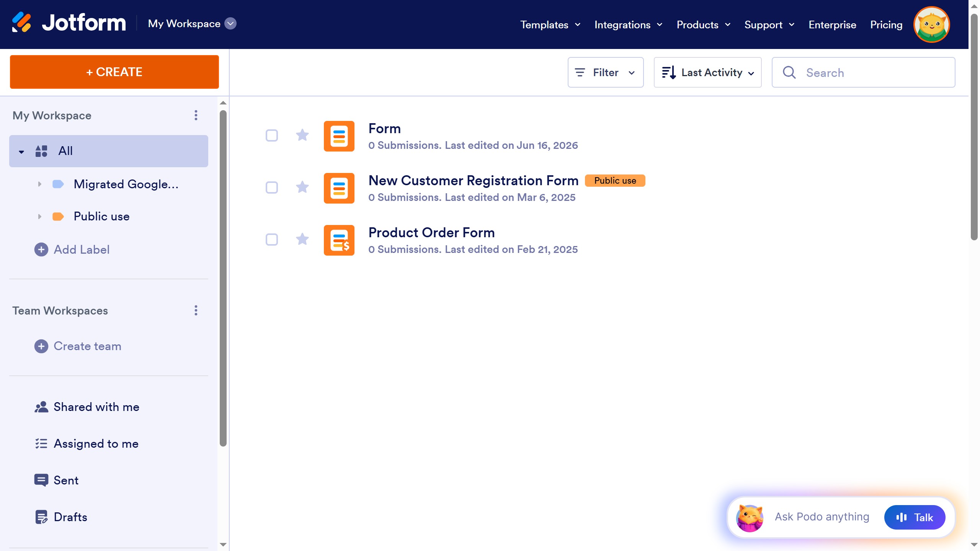The image size is (980, 551).
Task: Select Migrated Google label in sidebar
Action: tap(109, 184)
